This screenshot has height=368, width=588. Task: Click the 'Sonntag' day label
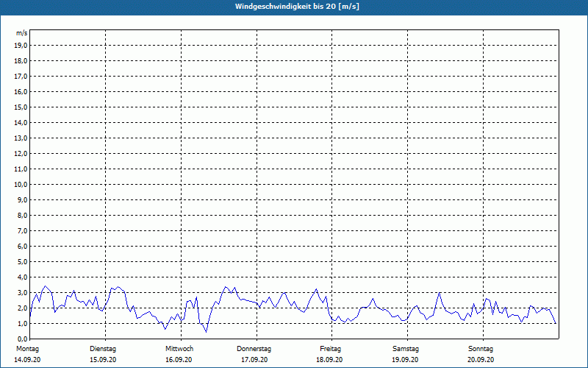(x=481, y=349)
